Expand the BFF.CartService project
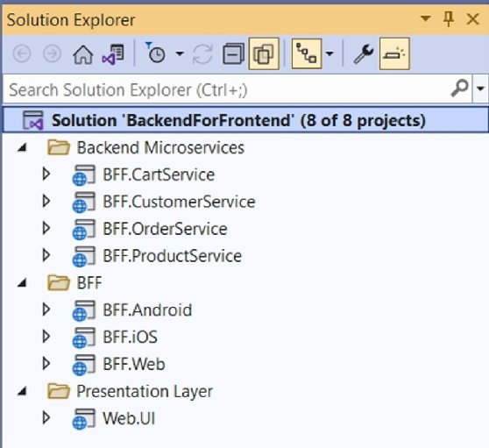This screenshot has height=448, width=489. [x=46, y=174]
